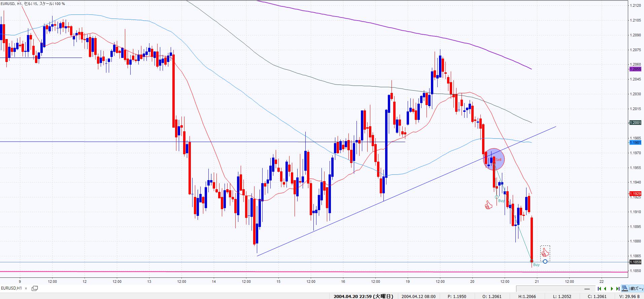Click the blue hollow circle handle on price line

(545, 261)
